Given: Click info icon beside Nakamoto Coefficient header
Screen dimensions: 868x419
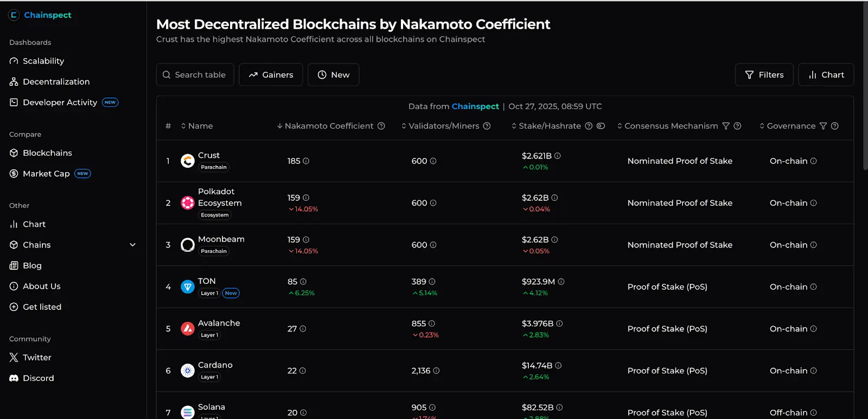Looking at the screenshot, I should (x=381, y=126).
